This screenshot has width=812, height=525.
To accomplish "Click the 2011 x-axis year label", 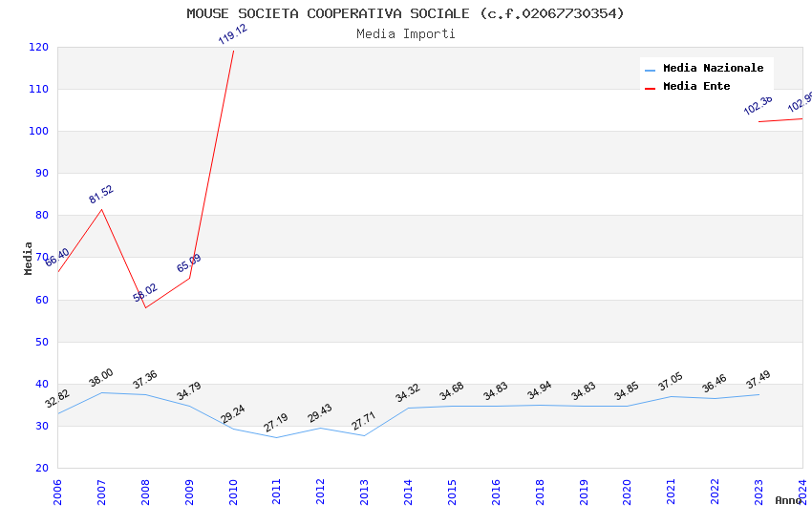I will 276,492.
